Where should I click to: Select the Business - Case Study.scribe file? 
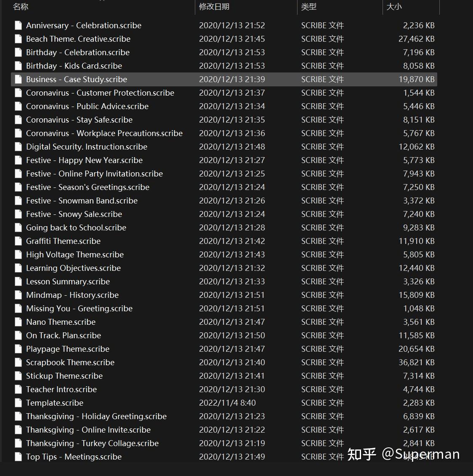click(x=77, y=79)
